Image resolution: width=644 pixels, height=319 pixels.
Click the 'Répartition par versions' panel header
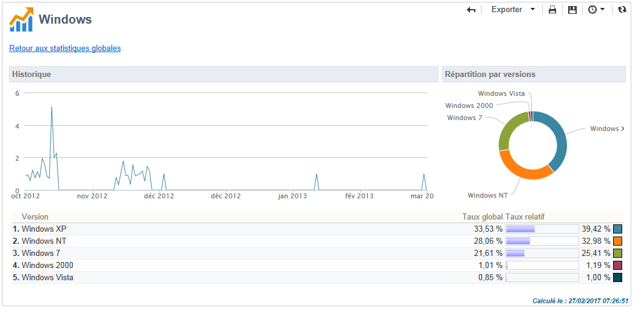click(x=534, y=75)
